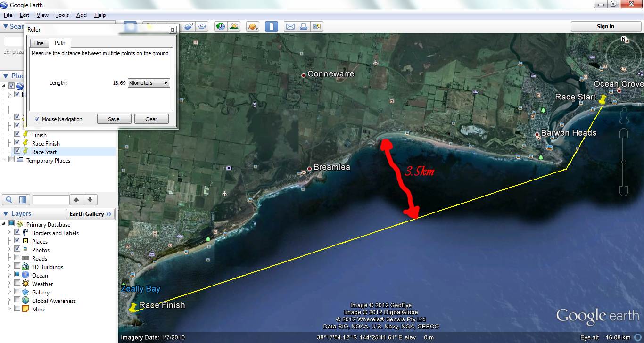Open the Tools menu
Screen dimensions: 644x343
pyautogui.click(x=62, y=15)
